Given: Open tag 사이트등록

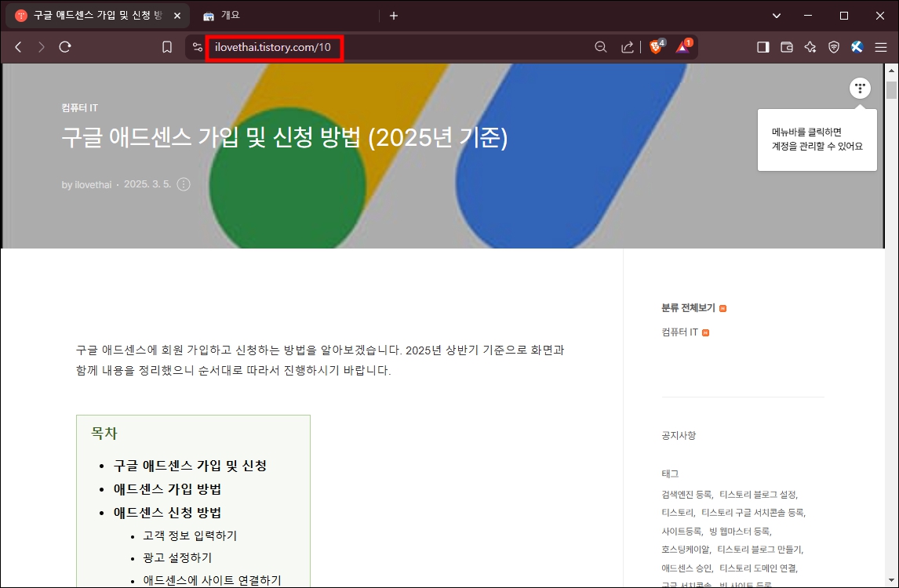Looking at the screenshot, I should coord(681,532).
